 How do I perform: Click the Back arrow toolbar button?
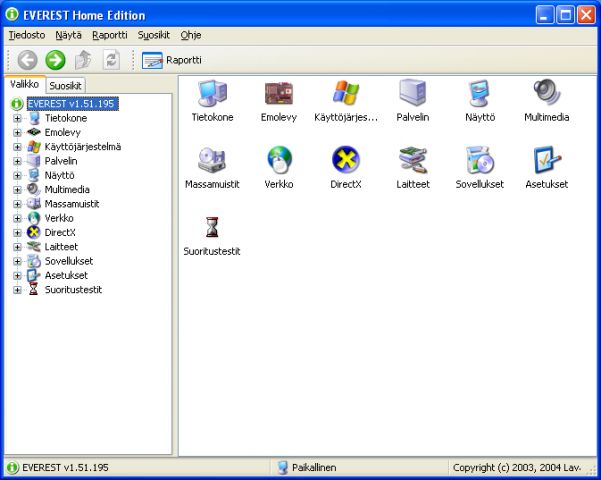click(x=28, y=60)
